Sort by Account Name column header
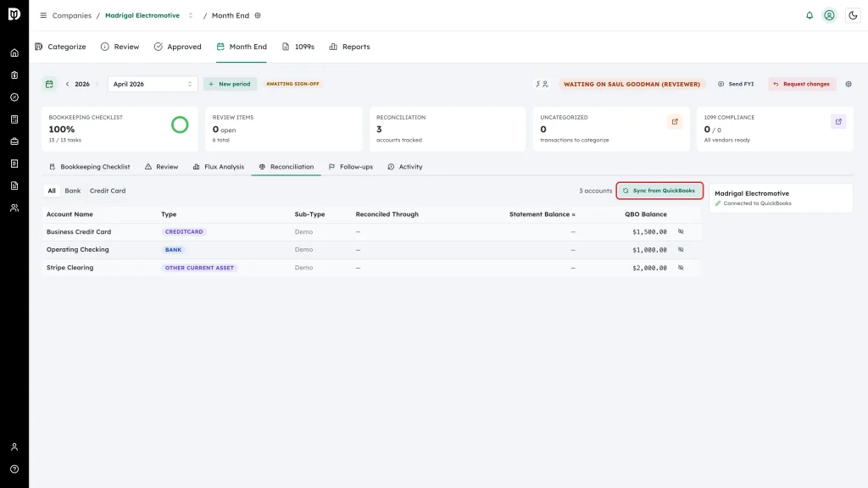The image size is (868, 488). tap(70, 214)
